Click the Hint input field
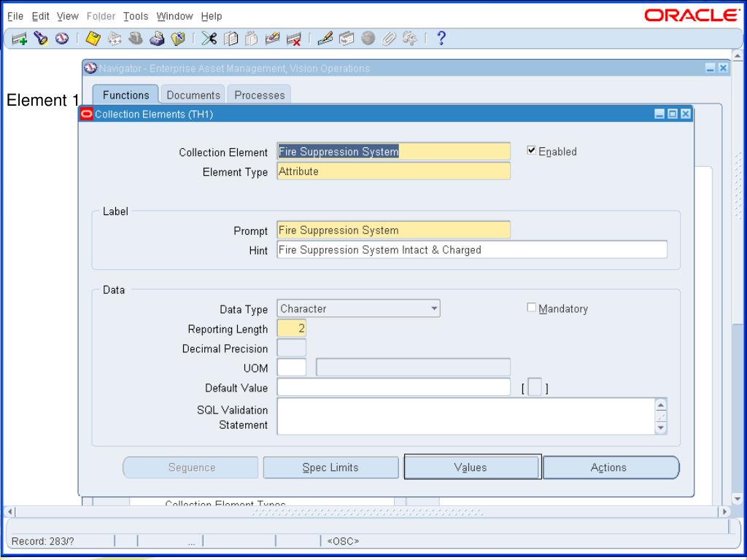The width and height of the screenshot is (747, 560). [472, 249]
